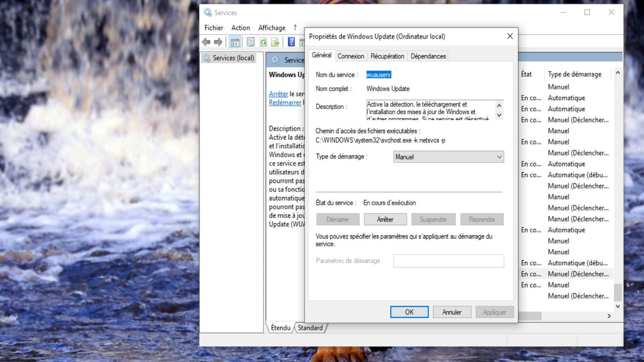This screenshot has width=644, height=362.
Task: Maximize the Services window
Action: coord(587,12)
